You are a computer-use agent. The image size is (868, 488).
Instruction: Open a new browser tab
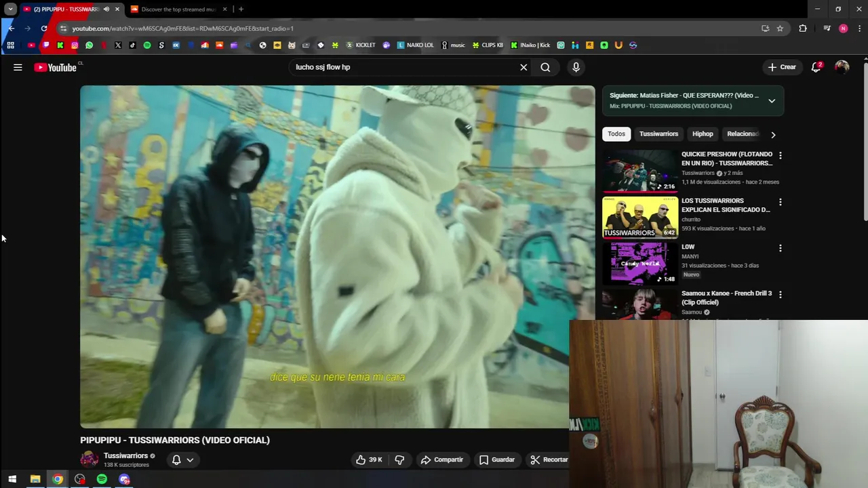tap(241, 9)
